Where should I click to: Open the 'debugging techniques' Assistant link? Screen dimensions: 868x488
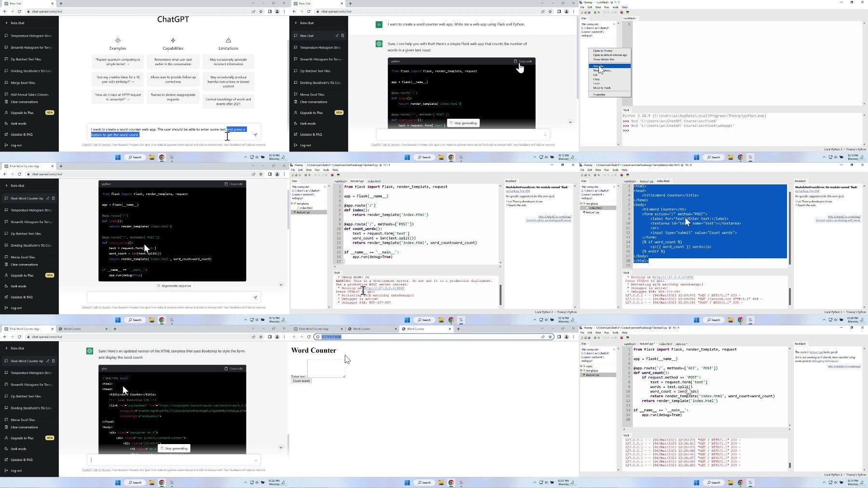click(825, 361)
